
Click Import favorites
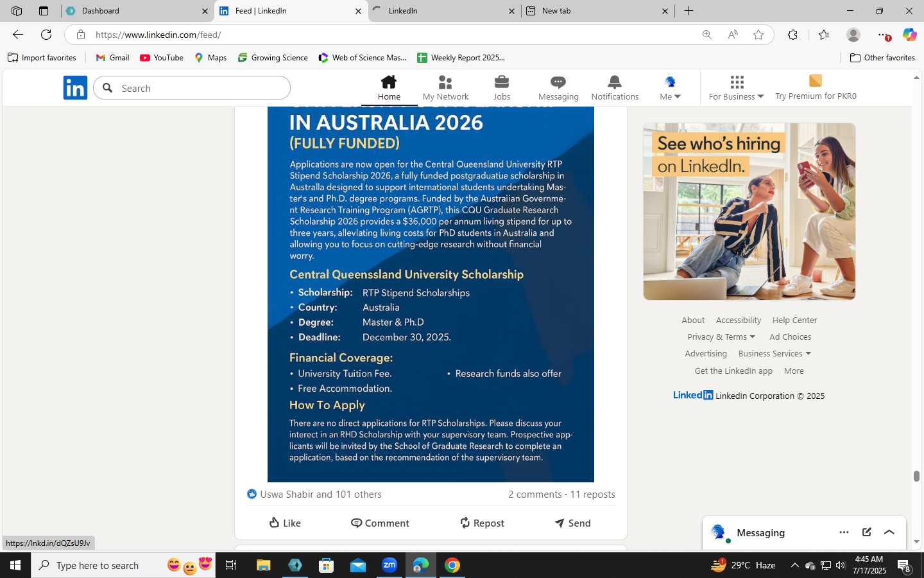[x=42, y=57]
